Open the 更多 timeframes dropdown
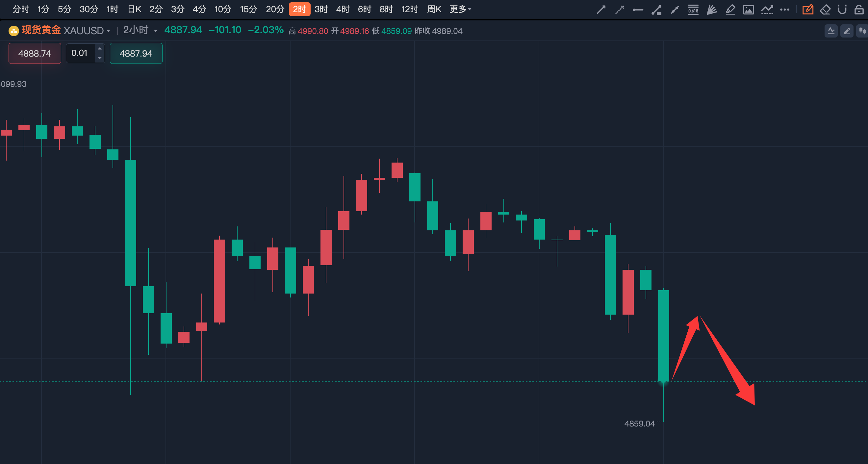868x464 pixels. coord(460,10)
